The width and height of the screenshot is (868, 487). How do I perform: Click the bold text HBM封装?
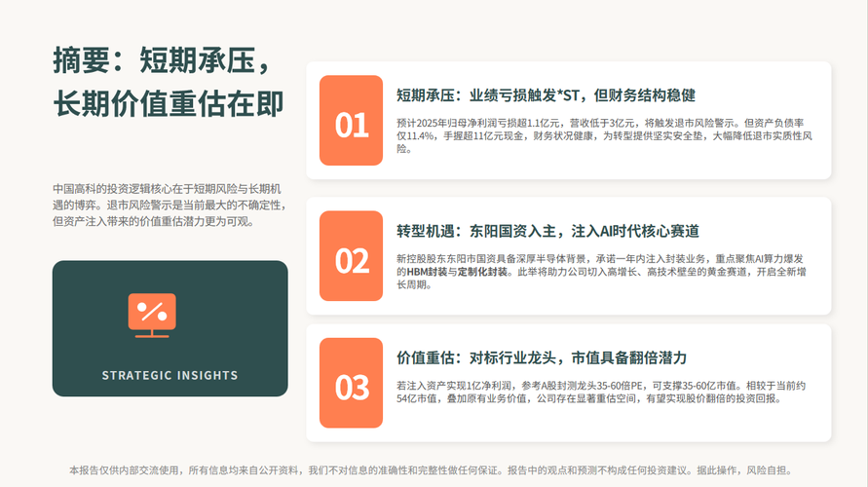pyautogui.click(x=427, y=272)
